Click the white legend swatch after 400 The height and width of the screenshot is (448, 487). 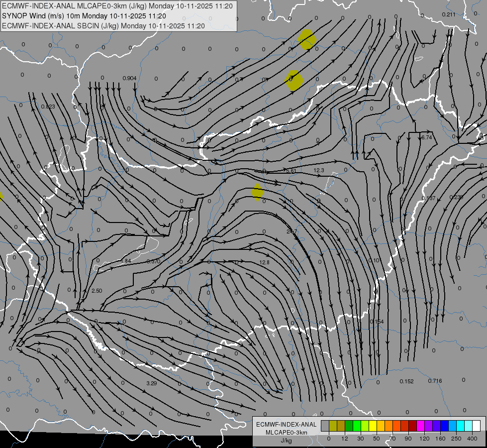click(477, 426)
